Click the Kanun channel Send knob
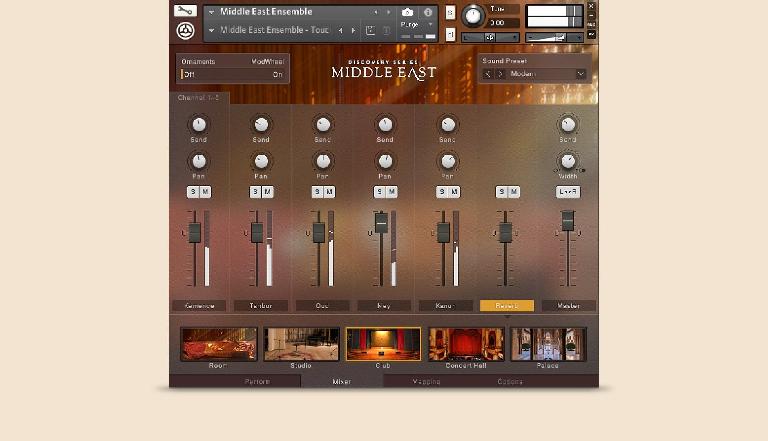 [448, 124]
